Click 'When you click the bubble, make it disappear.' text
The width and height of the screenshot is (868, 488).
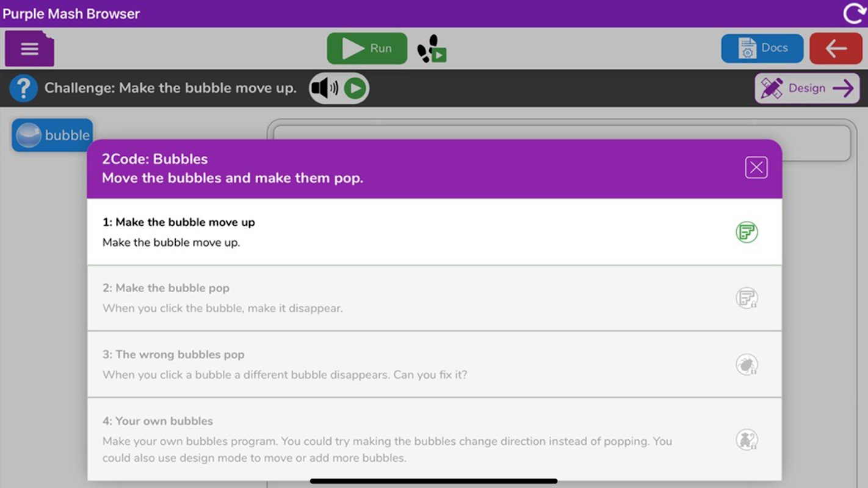223,308
